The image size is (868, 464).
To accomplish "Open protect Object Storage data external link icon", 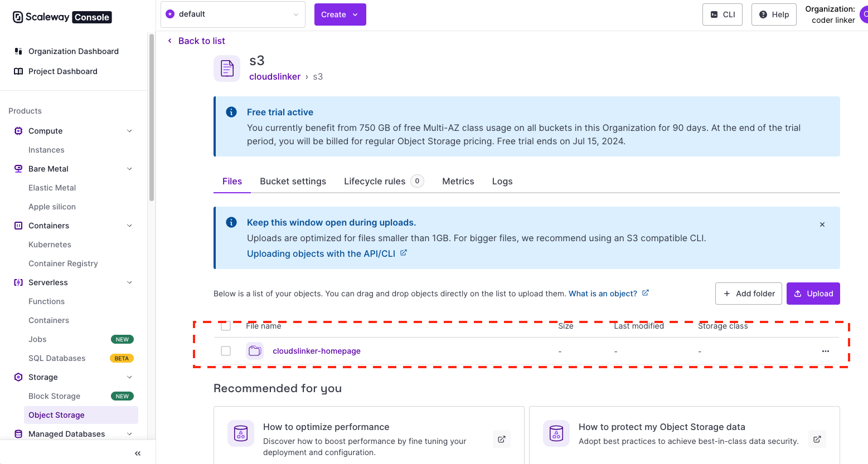I will tap(817, 439).
